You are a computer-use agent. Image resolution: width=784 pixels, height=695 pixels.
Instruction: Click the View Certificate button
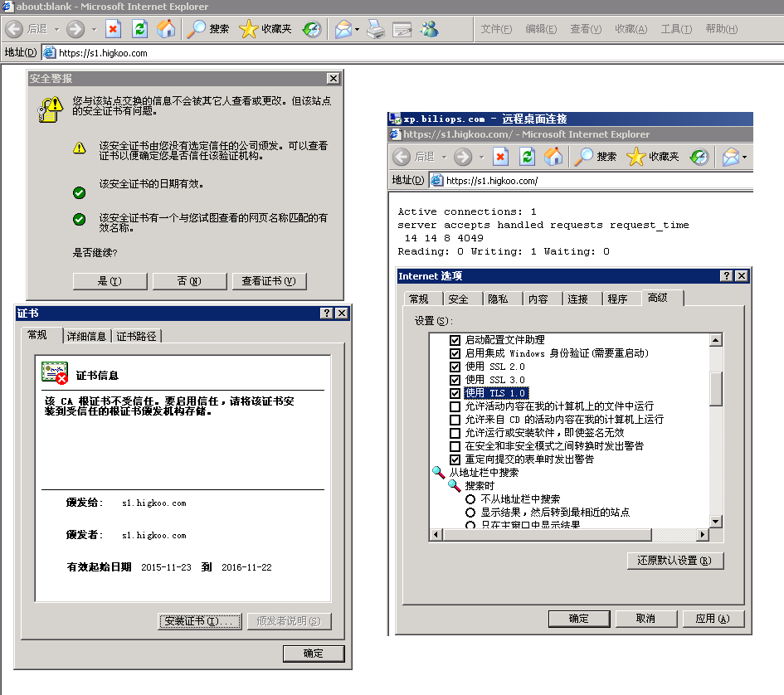(x=269, y=281)
